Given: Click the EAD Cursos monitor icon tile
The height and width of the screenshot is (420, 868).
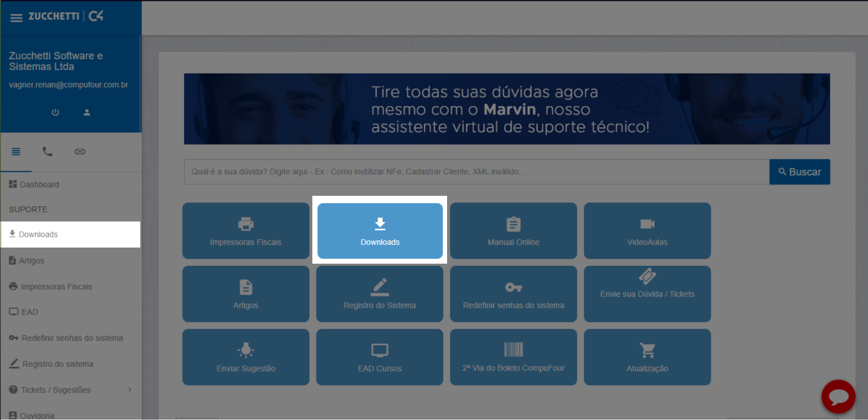Looking at the screenshot, I should (379, 357).
